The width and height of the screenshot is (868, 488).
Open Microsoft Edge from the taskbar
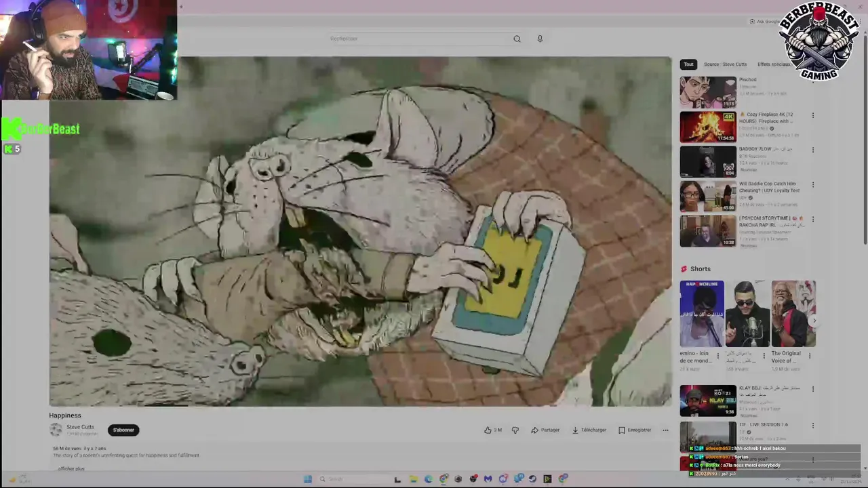click(x=428, y=479)
